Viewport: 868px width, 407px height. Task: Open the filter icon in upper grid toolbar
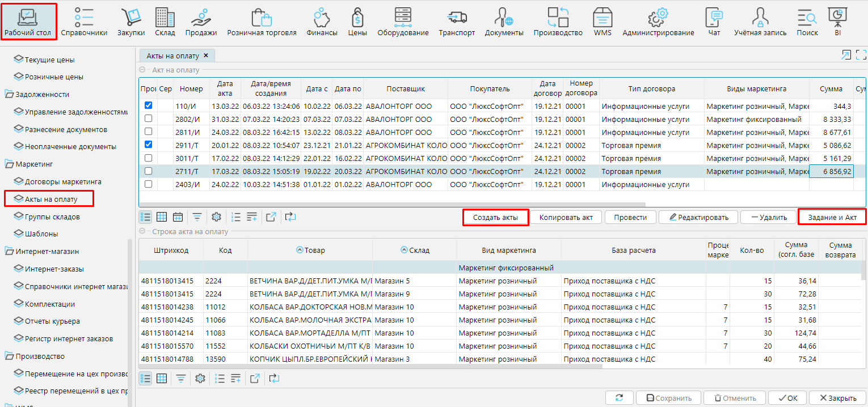pos(197,217)
